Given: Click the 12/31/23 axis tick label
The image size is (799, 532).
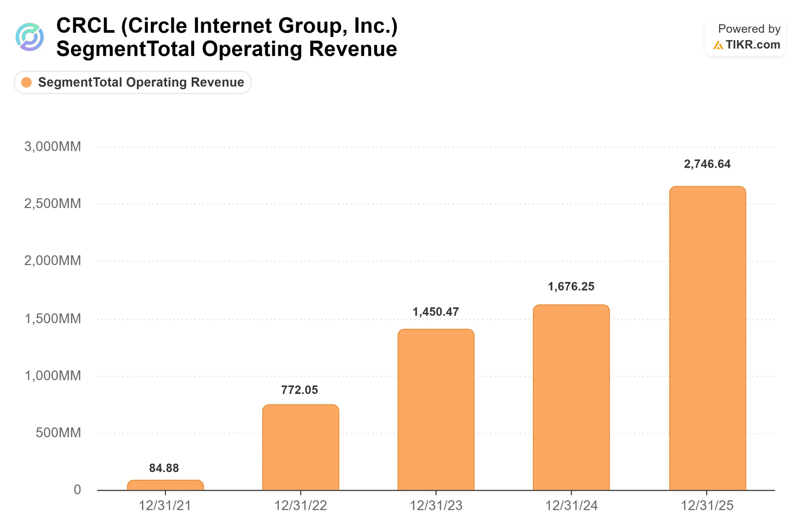Looking at the screenshot, I should pos(436,505).
